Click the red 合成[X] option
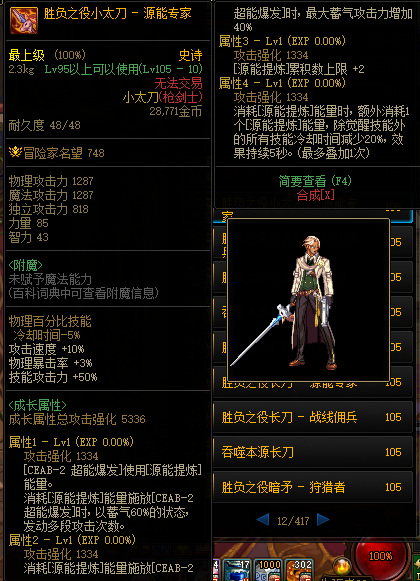Screen dimensions: 420x581 tap(315, 195)
